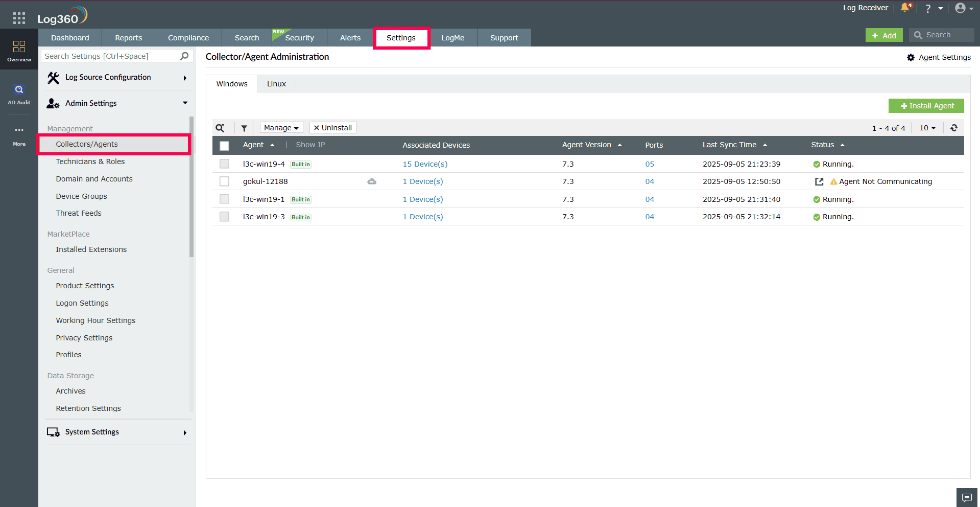Sort by Status column arrow

[x=842, y=145]
